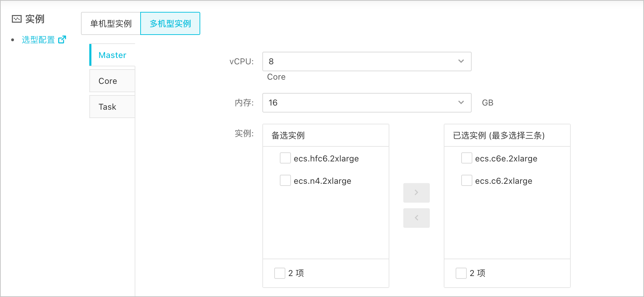Click the ecs.c6e.2xlarge instance label

(x=506, y=159)
